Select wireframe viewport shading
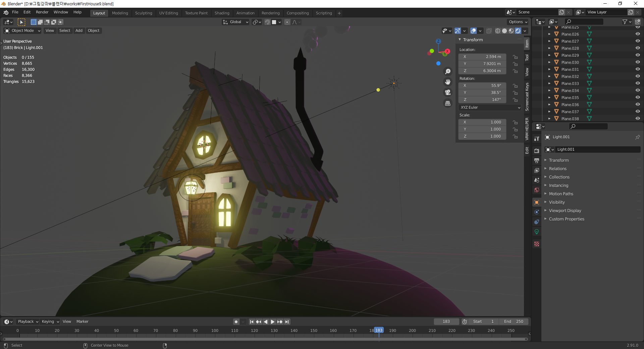Image resolution: width=644 pixels, height=349 pixels. (498, 31)
